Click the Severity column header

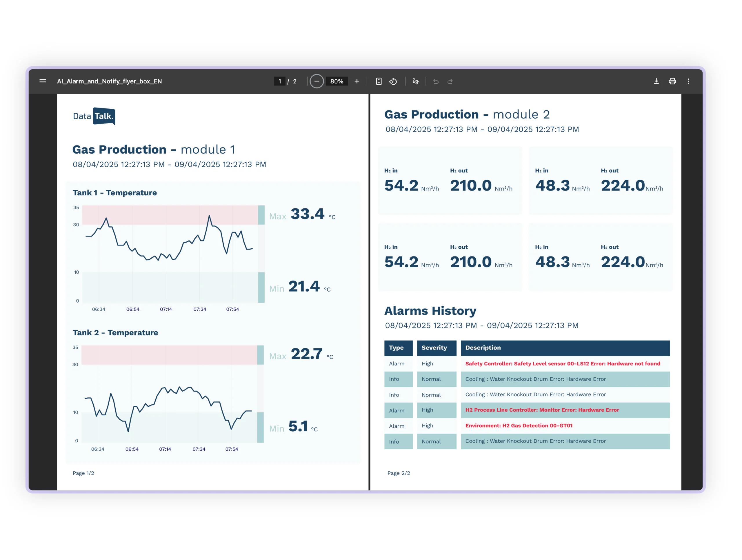tap(437, 348)
